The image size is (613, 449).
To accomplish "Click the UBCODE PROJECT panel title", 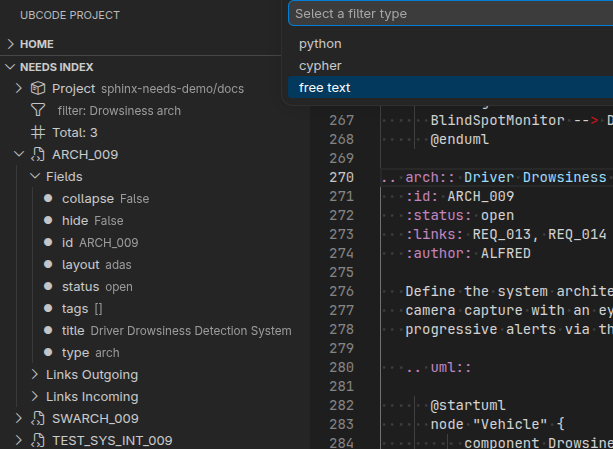I will coord(70,15).
